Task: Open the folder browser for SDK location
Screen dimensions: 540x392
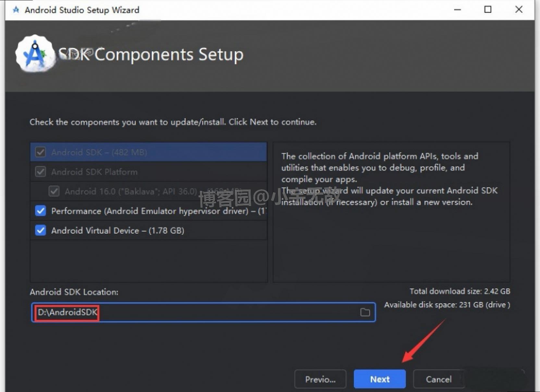Action: [x=365, y=312]
